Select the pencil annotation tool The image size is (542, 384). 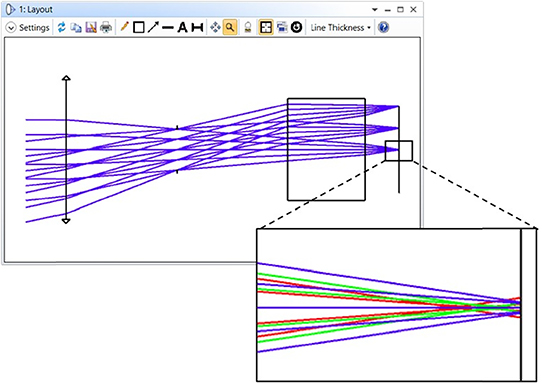tap(124, 27)
